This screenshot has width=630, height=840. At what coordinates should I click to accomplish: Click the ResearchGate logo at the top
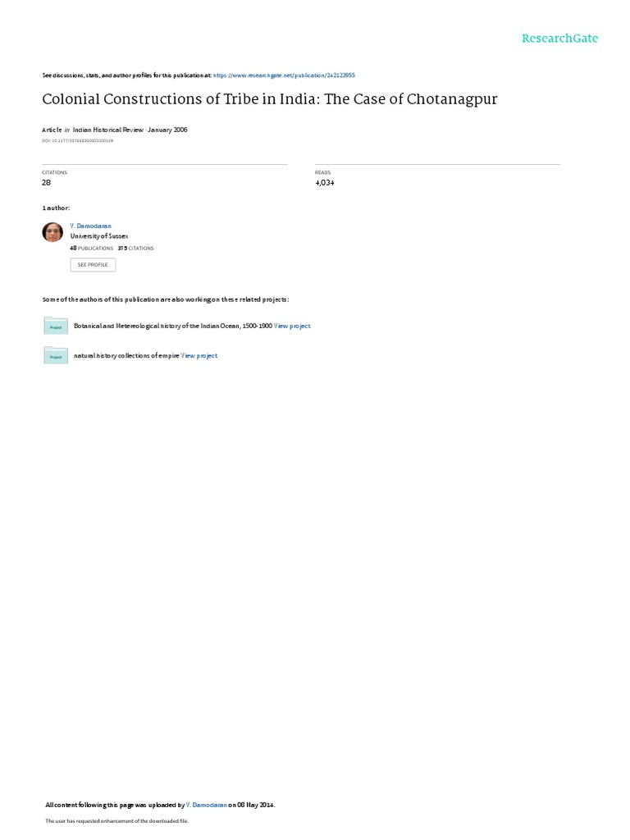coord(559,39)
